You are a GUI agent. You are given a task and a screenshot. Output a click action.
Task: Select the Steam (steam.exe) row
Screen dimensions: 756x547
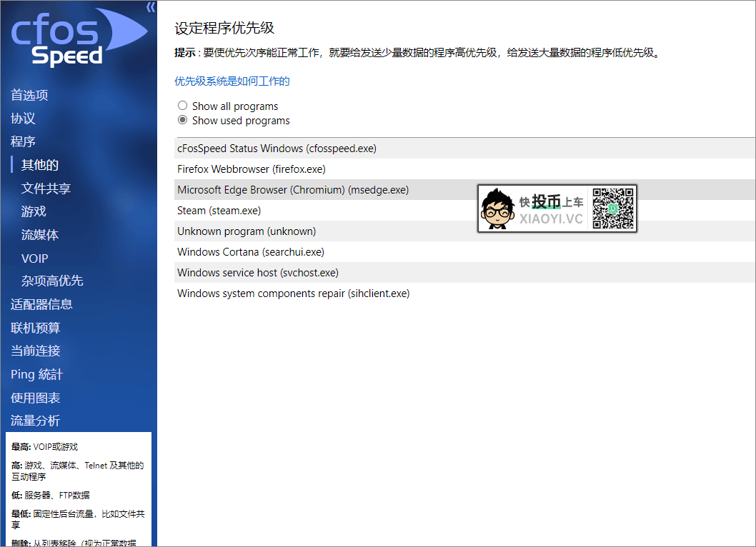(464, 211)
